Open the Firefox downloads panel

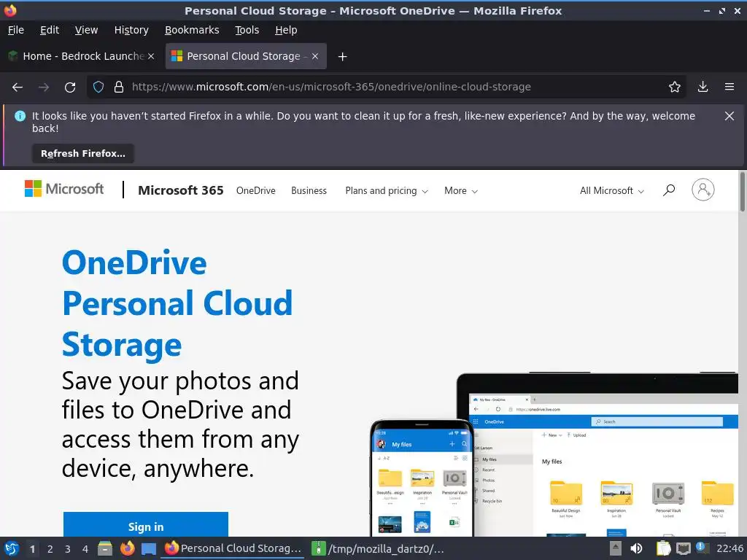click(x=703, y=87)
